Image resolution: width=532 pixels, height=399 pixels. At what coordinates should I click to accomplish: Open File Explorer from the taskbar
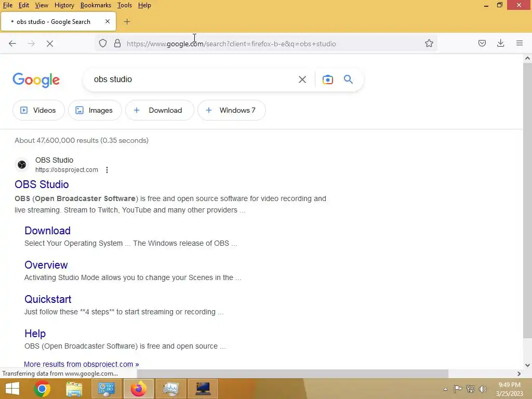tap(74, 389)
